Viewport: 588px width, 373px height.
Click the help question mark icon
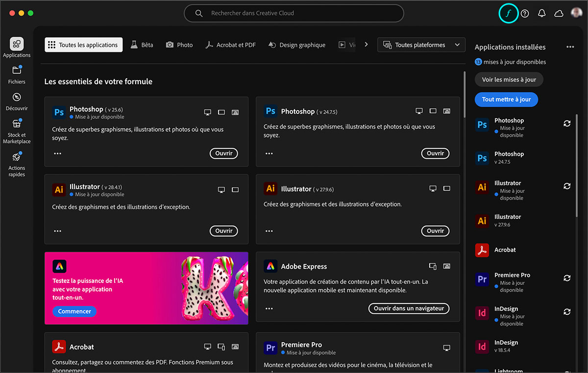(524, 13)
